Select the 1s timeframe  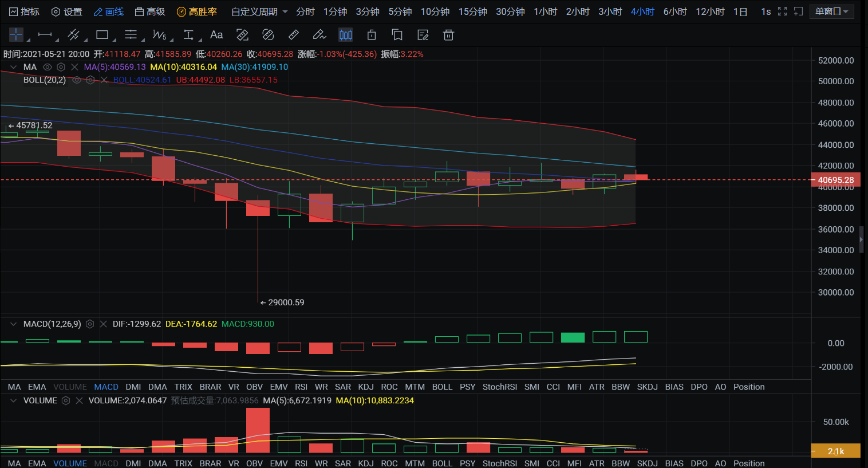766,11
